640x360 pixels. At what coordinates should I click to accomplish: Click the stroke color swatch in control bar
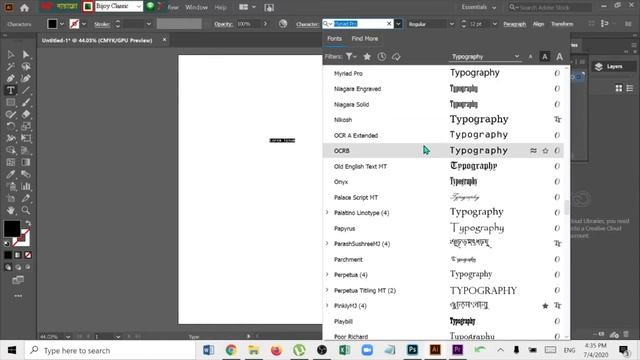74,24
